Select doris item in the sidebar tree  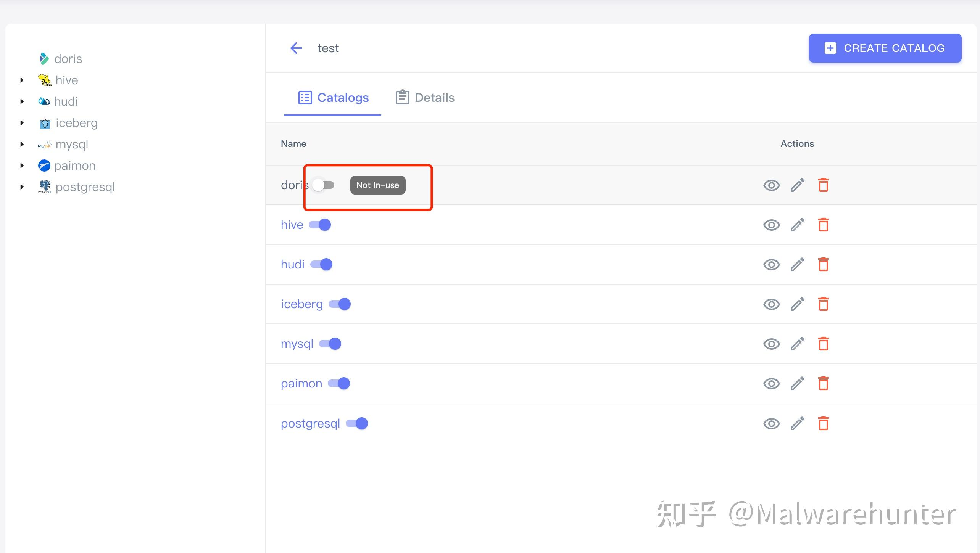tap(68, 59)
